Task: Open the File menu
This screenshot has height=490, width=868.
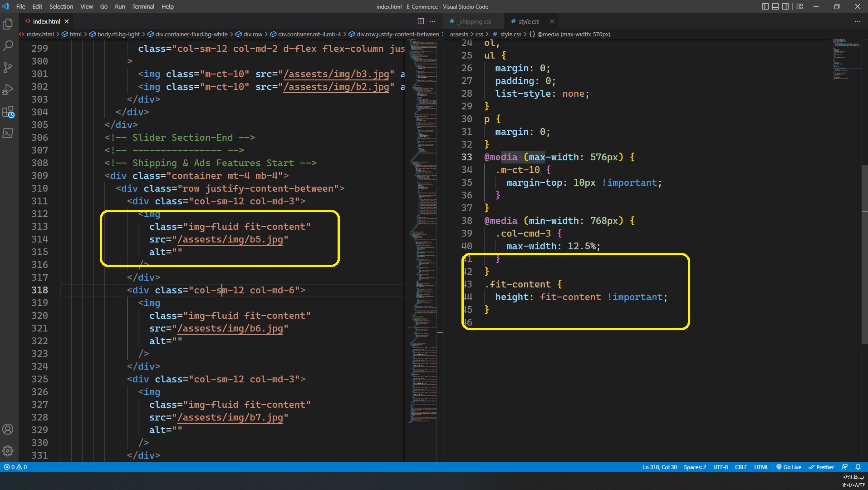Action: [x=20, y=6]
